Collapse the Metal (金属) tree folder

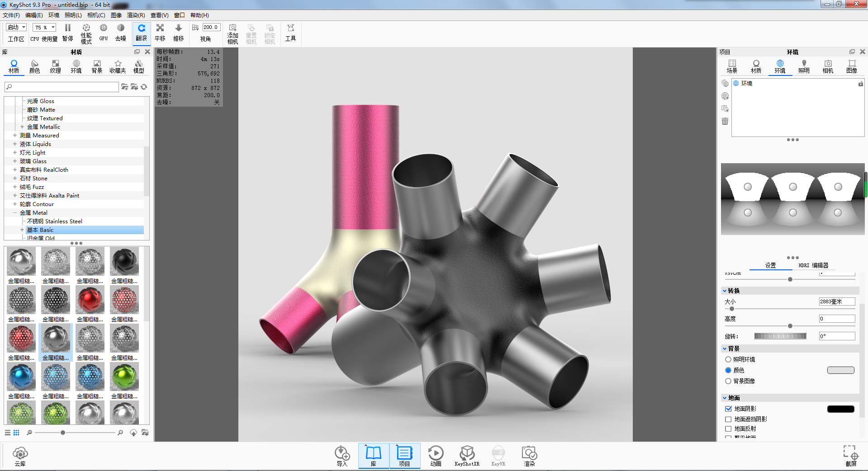[15, 213]
